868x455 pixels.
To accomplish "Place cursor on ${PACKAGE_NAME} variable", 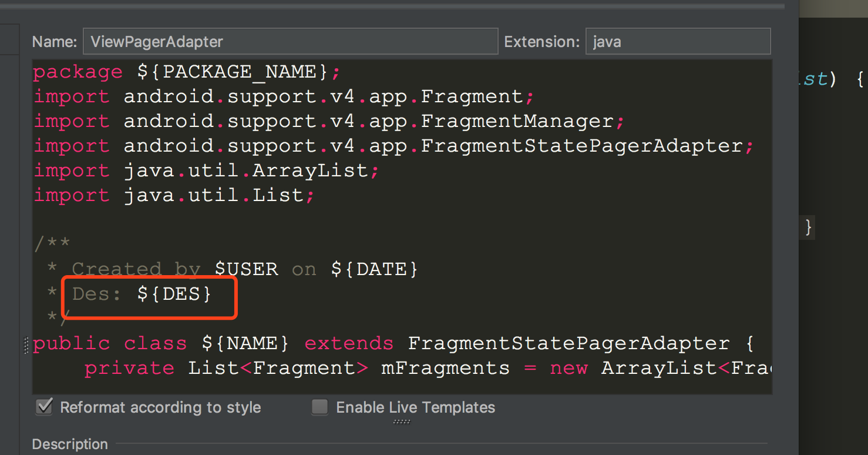I will [232, 72].
